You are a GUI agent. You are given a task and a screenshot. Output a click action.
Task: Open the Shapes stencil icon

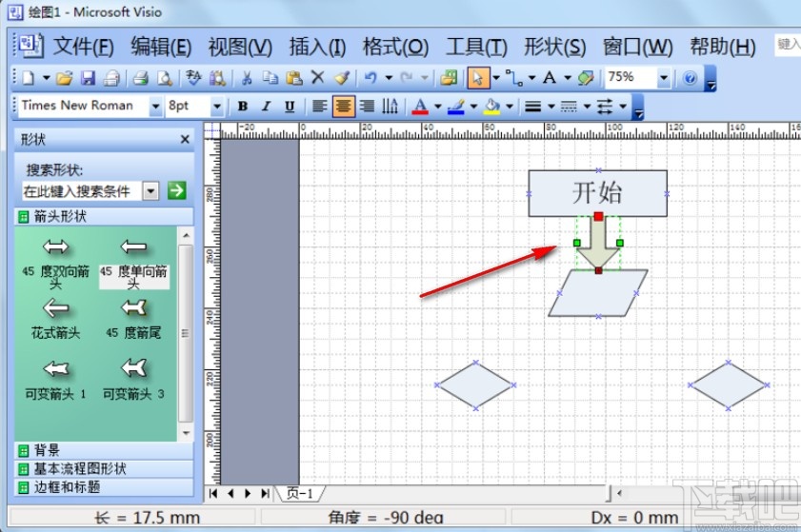[x=449, y=78]
